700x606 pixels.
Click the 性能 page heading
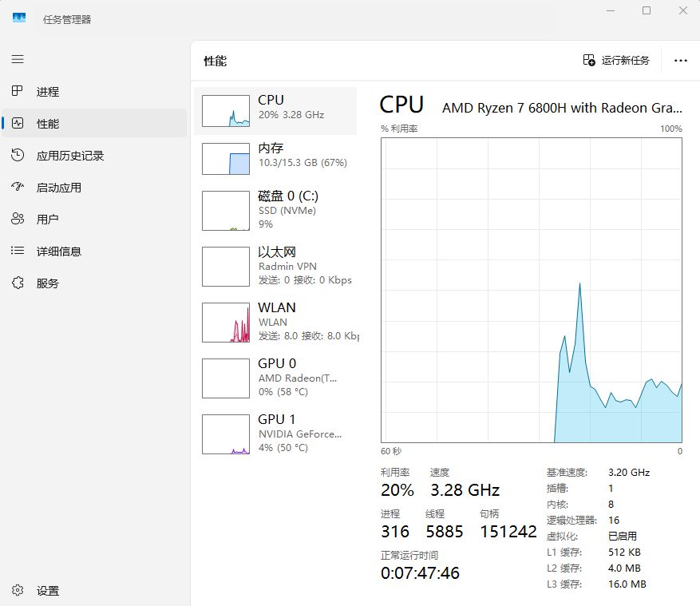pos(216,61)
